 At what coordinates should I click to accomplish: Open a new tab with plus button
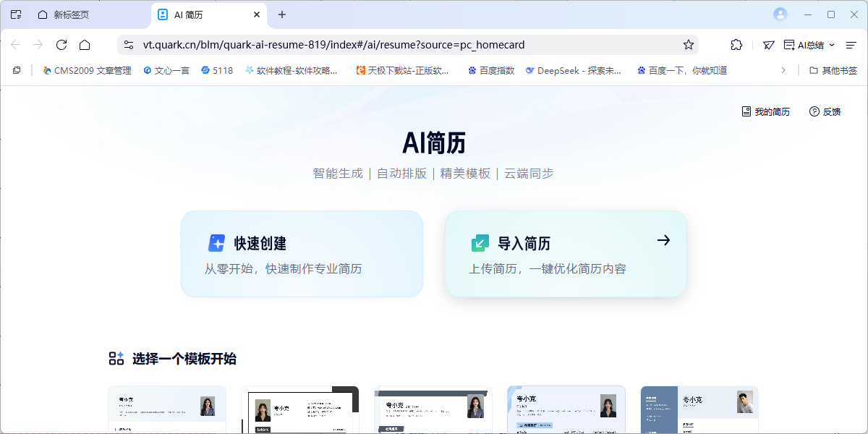tap(282, 14)
